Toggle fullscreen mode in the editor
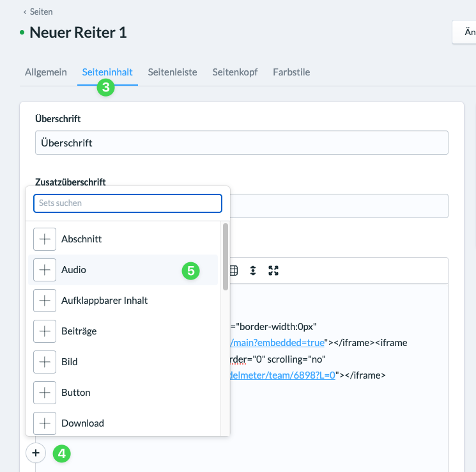The height and width of the screenshot is (472, 476). (273, 271)
